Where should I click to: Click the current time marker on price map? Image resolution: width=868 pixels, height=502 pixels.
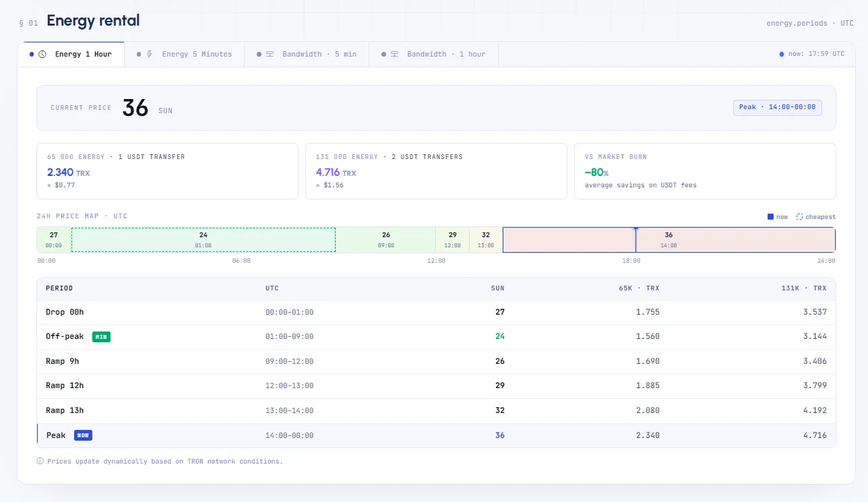click(635, 239)
